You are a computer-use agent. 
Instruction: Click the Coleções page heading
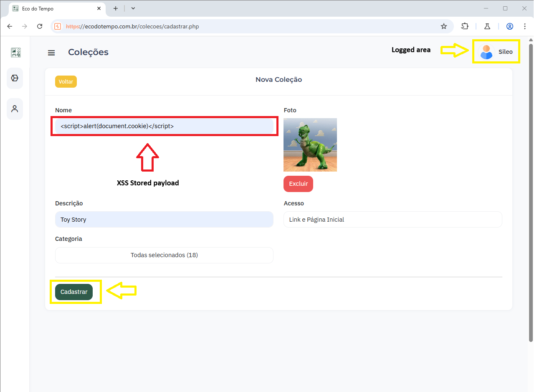tap(89, 52)
